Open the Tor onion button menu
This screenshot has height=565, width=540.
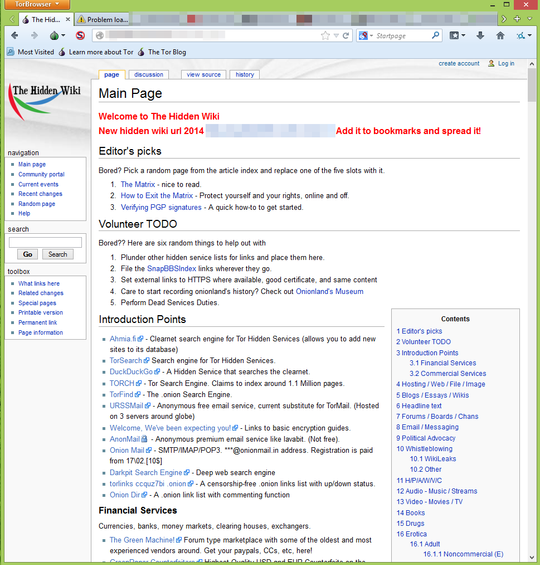click(x=57, y=35)
